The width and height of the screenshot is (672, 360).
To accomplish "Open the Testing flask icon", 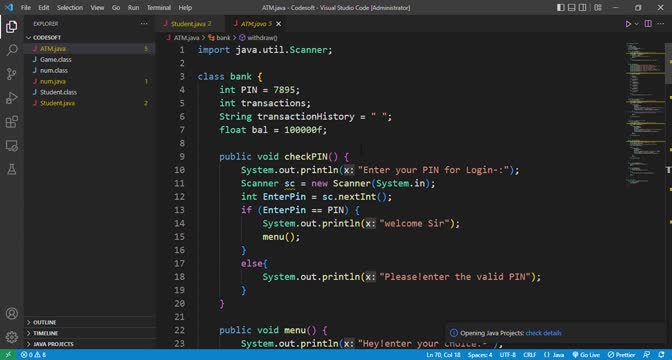I will [x=12, y=169].
